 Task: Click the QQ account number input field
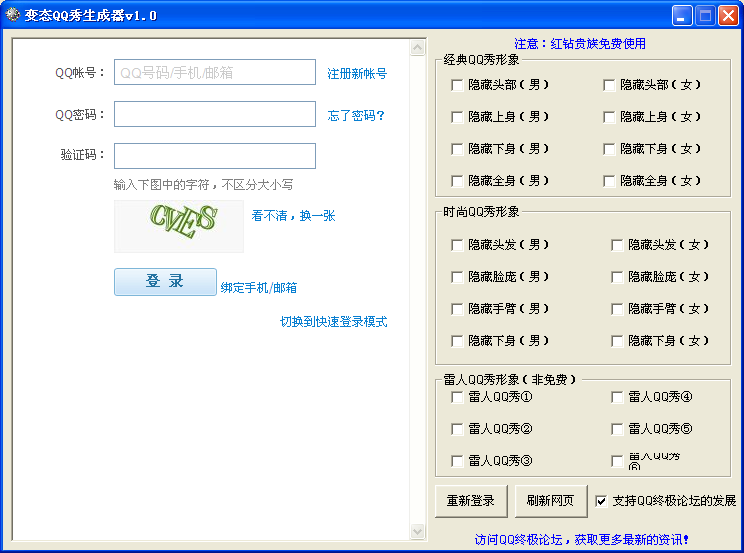(x=214, y=72)
